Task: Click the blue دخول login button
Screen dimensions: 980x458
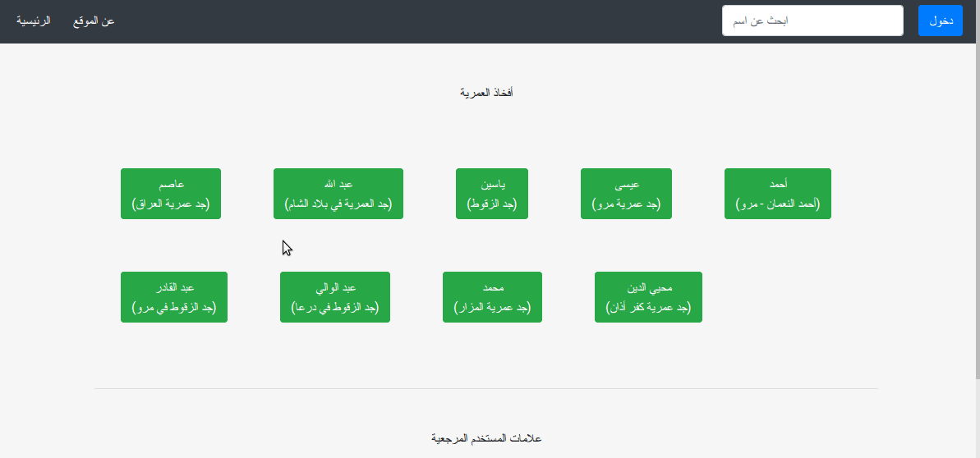Action: (940, 21)
